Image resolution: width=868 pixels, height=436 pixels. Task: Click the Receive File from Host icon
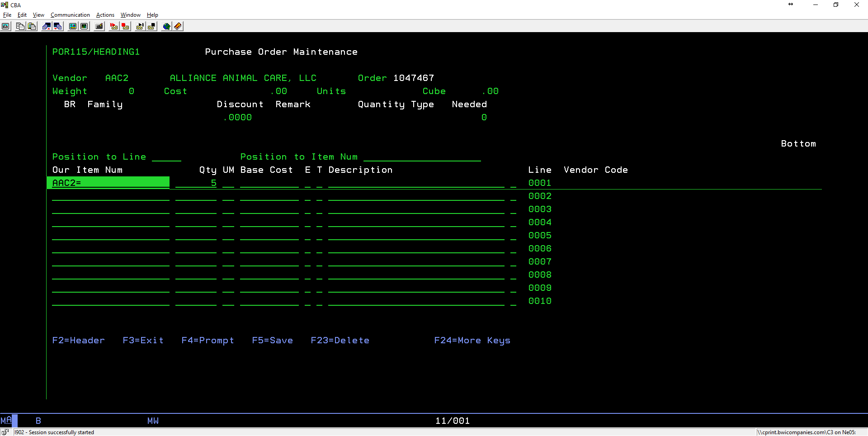pyautogui.click(x=58, y=26)
